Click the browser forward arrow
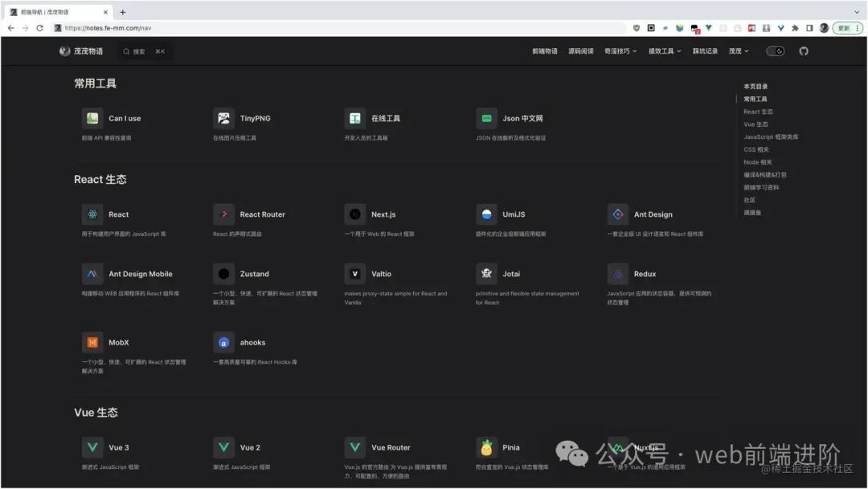 coord(26,28)
